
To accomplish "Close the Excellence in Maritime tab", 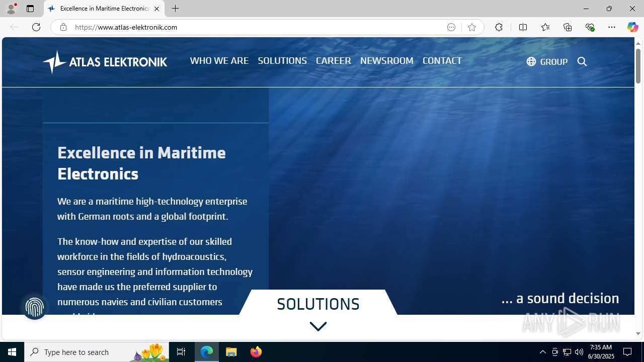I will coord(156,9).
